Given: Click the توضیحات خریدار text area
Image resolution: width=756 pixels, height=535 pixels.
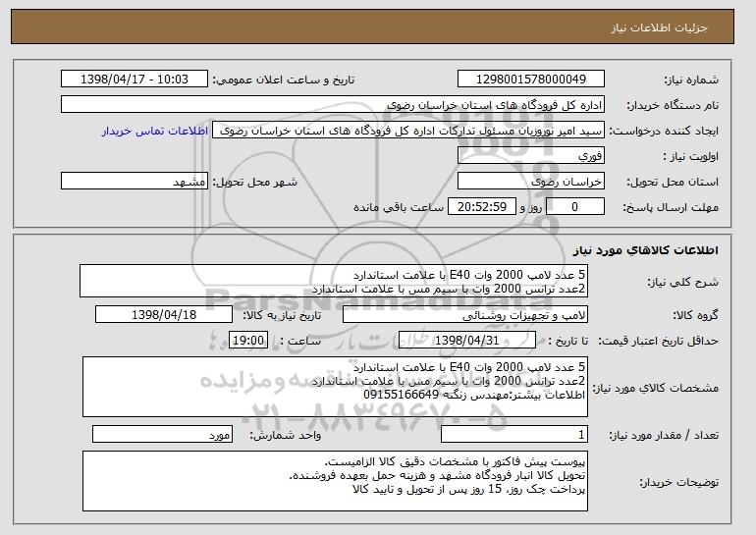Looking at the screenshot, I should pyautogui.click(x=335, y=481).
